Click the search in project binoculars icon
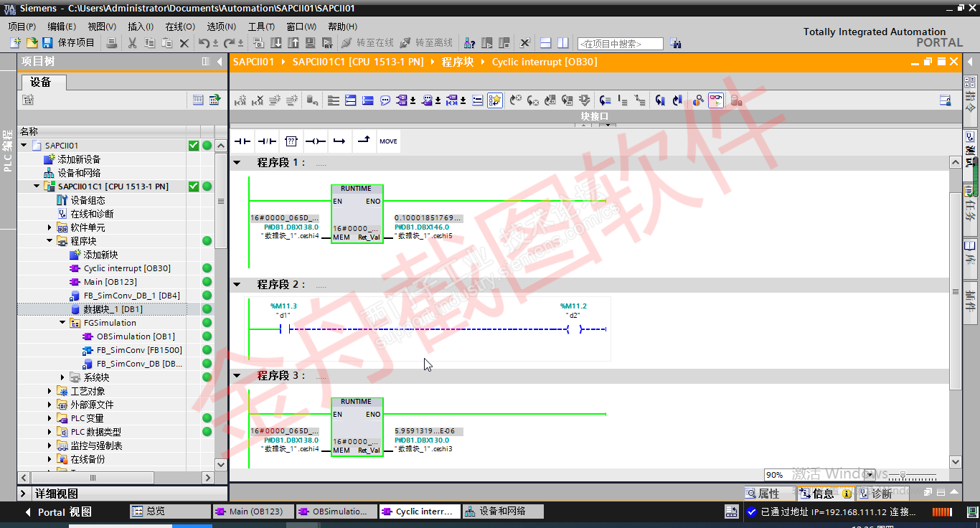This screenshot has width=980, height=528. 675,43
